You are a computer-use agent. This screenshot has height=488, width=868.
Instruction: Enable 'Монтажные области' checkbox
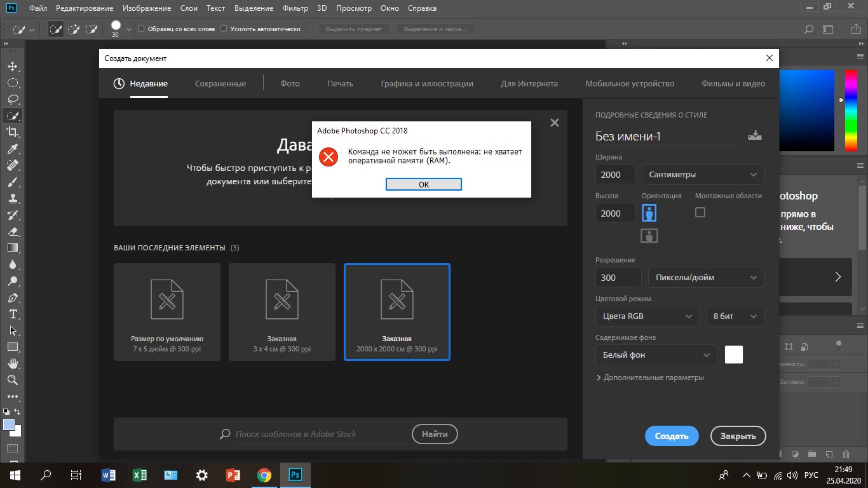point(700,212)
